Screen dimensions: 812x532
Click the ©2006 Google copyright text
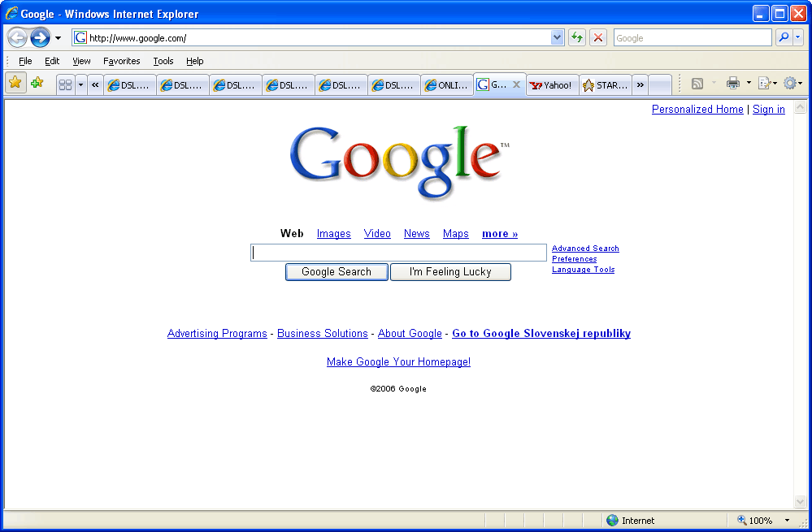[398, 389]
